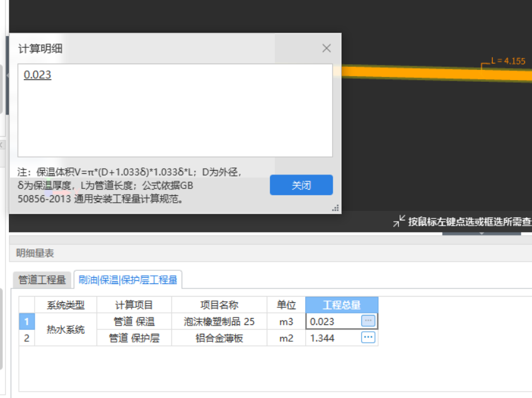The image size is (532, 398).
Task: Click the 热水系统 cell
Action: [x=66, y=329]
